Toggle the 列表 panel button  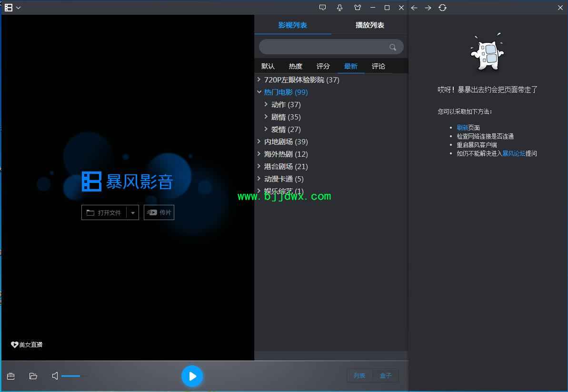pos(359,376)
